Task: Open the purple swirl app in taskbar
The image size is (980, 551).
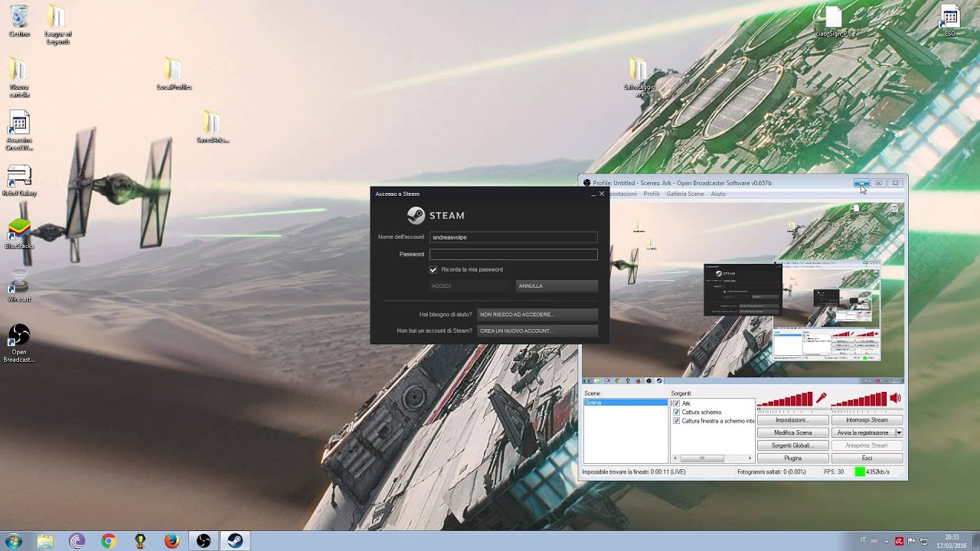Action: point(77,541)
